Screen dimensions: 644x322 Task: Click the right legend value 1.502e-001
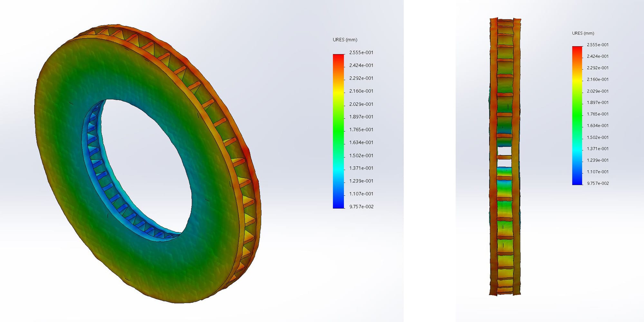tap(598, 137)
